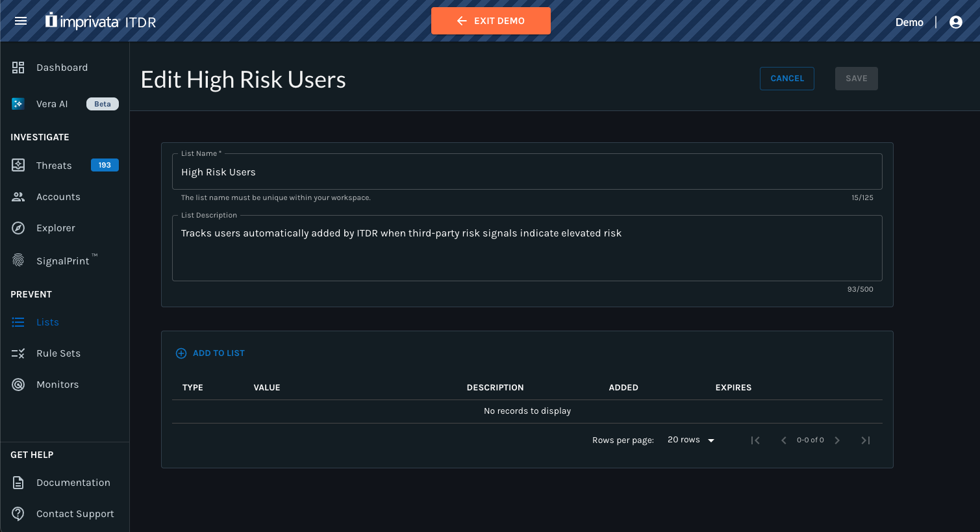Open SignalPrint fingerprint icon

tap(18, 260)
